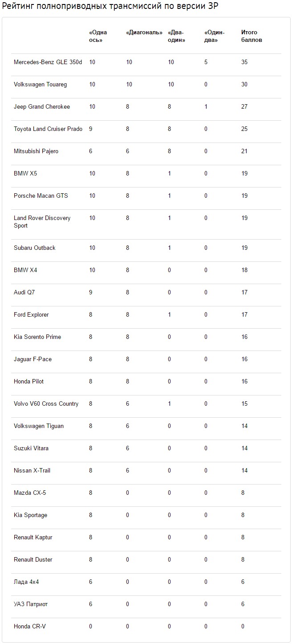This screenshot has width=292, height=644.
Task: Click the Subaru Outback row name
Action: pos(35,248)
